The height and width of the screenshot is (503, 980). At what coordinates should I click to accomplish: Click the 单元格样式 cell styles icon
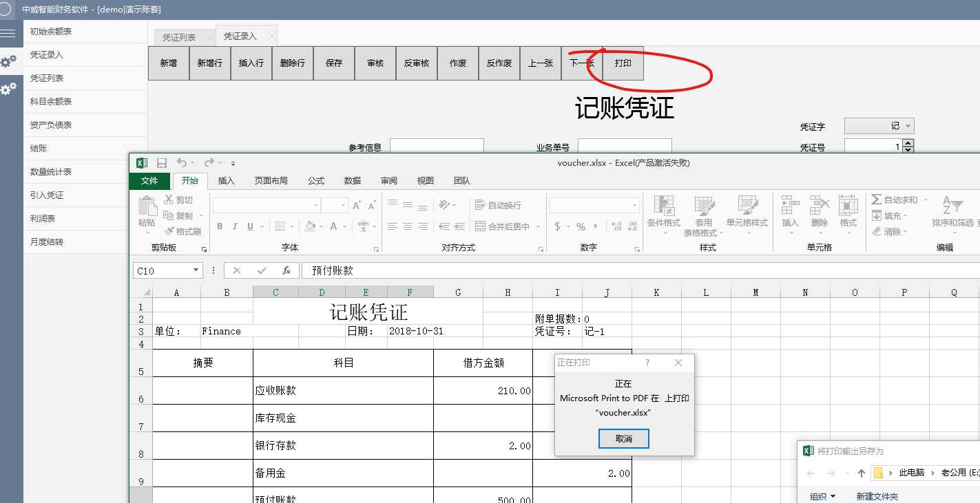click(x=747, y=205)
